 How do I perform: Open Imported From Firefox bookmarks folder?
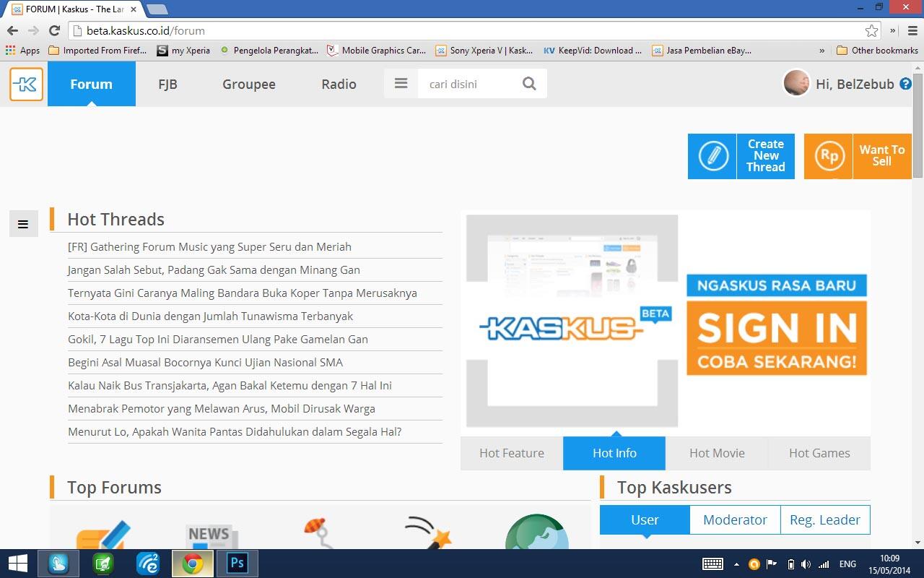[97, 51]
